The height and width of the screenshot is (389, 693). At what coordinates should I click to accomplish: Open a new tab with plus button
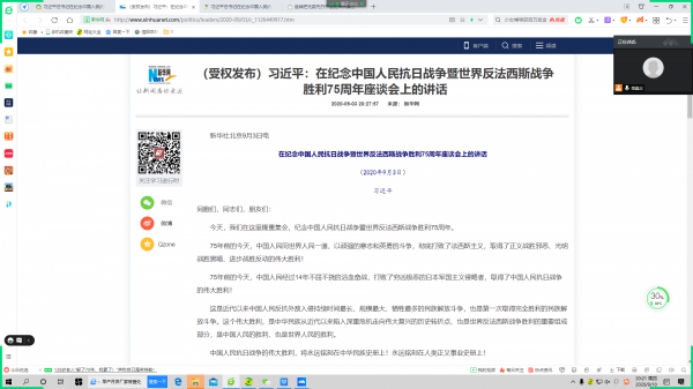[373, 7]
